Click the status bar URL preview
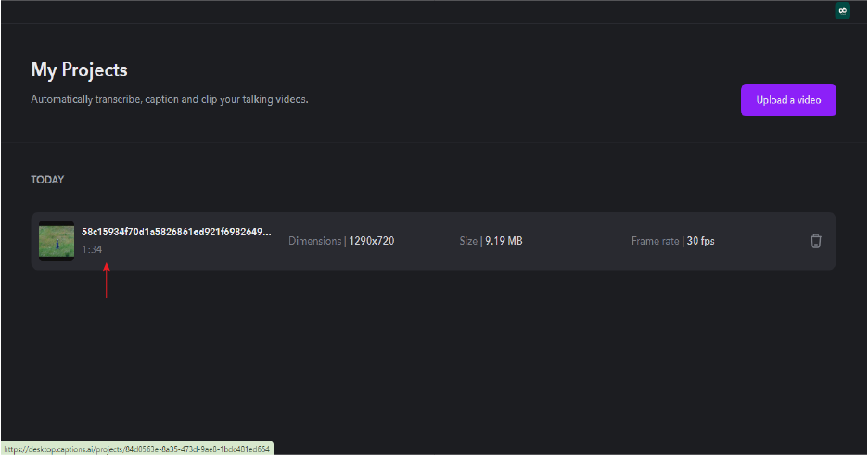 (136, 449)
